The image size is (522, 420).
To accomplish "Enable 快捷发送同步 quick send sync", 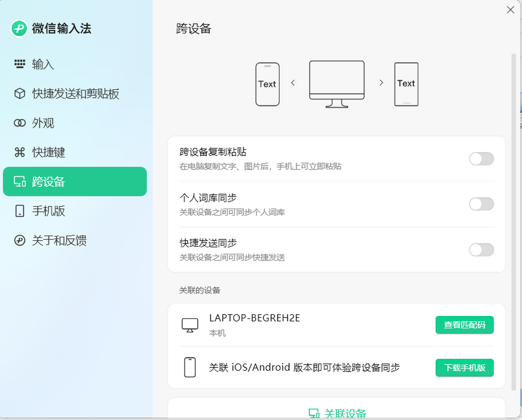I will click(x=482, y=250).
